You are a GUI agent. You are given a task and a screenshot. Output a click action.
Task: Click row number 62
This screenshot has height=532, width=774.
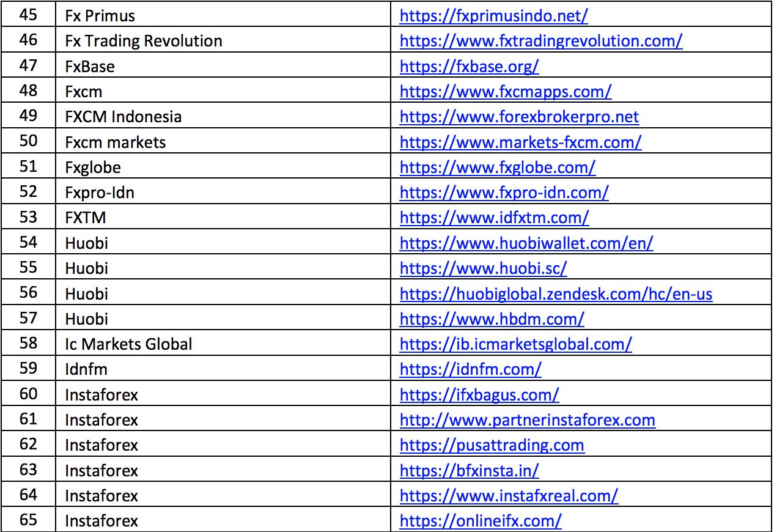click(29, 444)
